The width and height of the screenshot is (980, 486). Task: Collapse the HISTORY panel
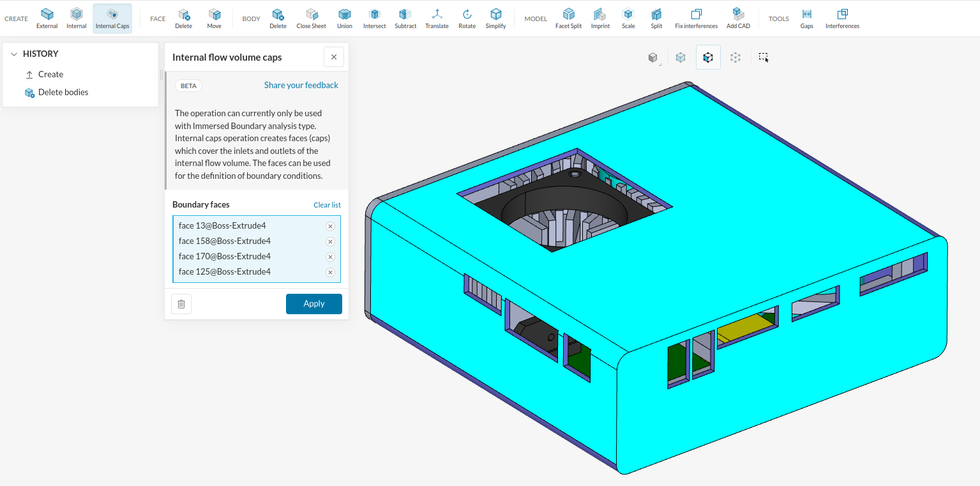(14, 54)
